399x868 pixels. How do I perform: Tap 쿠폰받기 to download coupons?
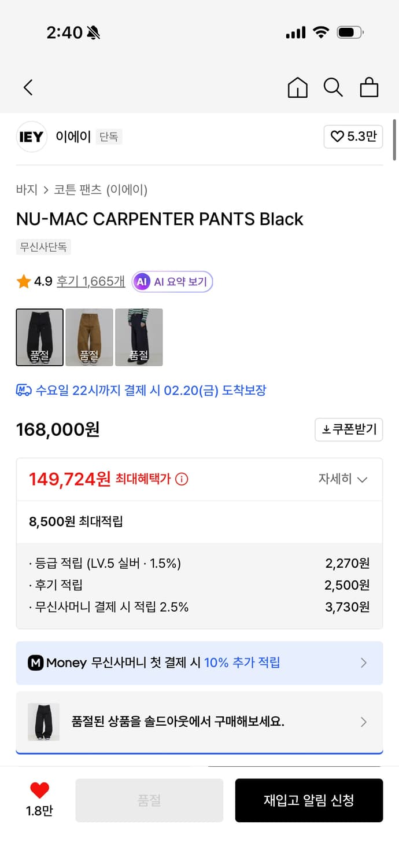(349, 429)
